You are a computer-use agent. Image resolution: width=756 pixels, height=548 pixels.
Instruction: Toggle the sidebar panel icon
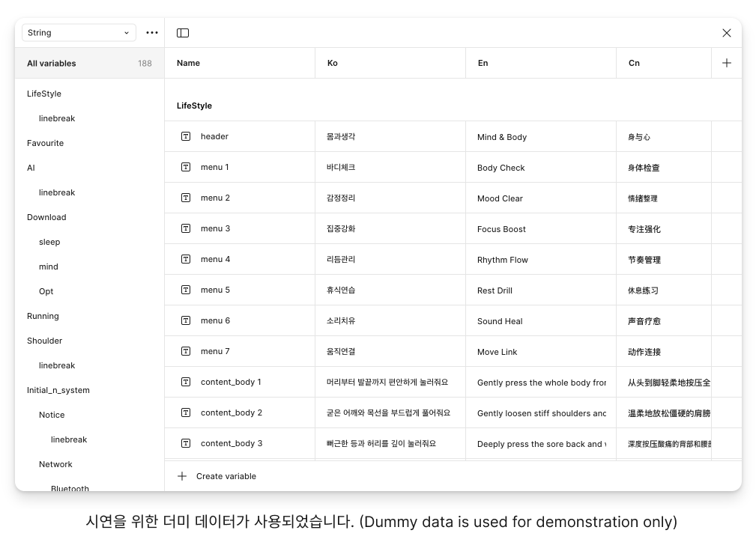pos(183,33)
